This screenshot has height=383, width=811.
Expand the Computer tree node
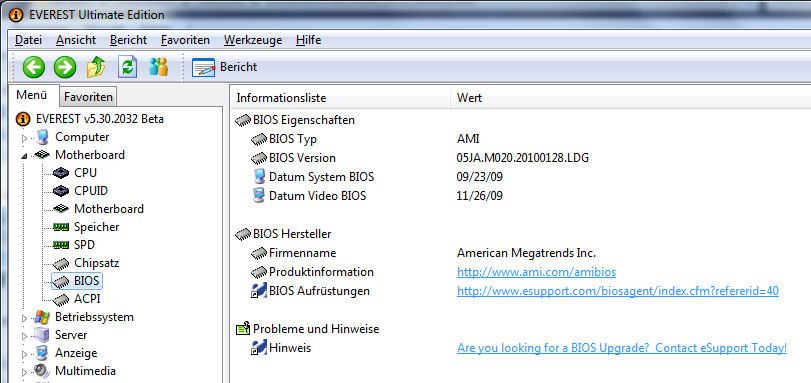24,138
